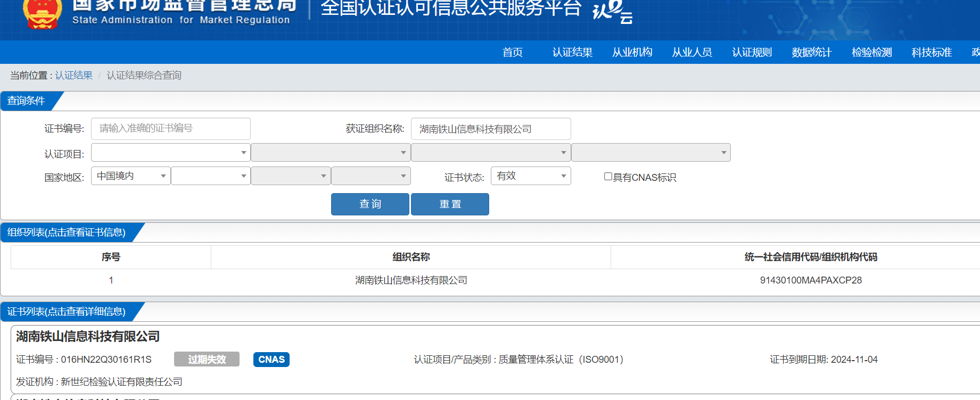The width and height of the screenshot is (980, 400).
Task: Click the 组织名称 column header
Action: pos(411,257)
